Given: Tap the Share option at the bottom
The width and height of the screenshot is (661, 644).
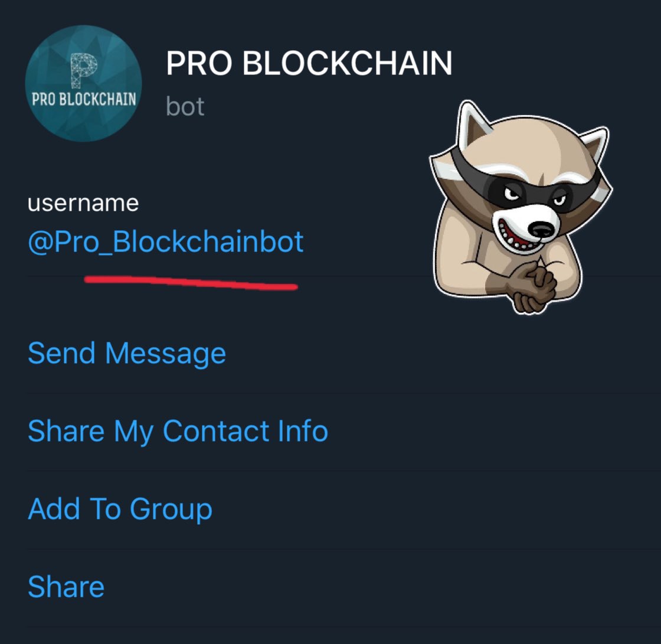Looking at the screenshot, I should point(66,587).
